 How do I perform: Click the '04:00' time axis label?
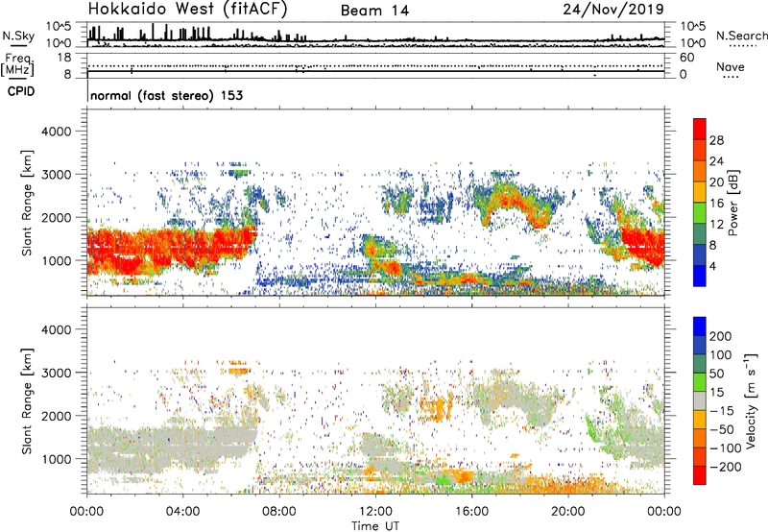(x=182, y=512)
